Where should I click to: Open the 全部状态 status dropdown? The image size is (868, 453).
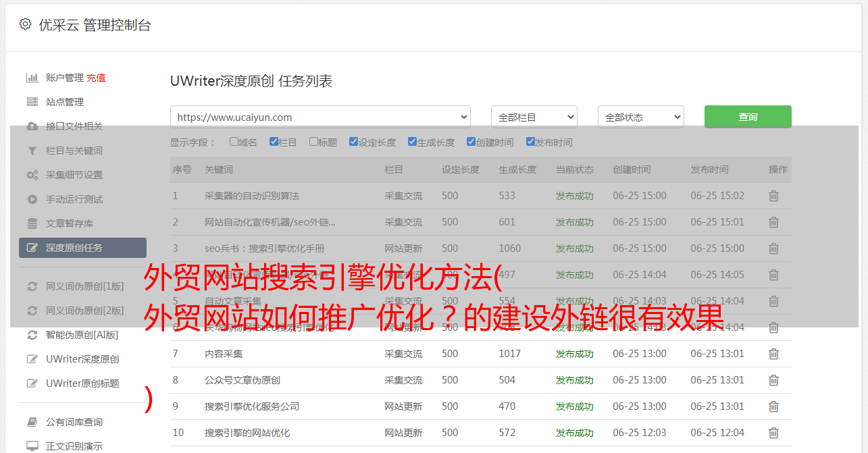click(641, 117)
